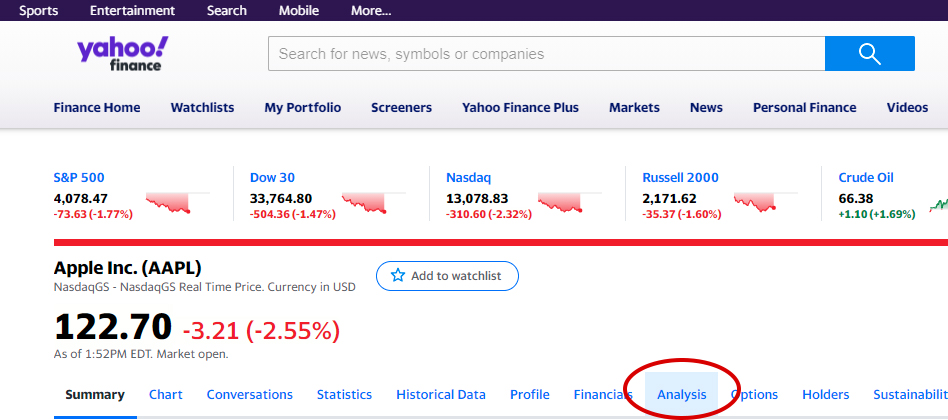
Task: Switch to the Options tab
Action: pyautogui.click(x=754, y=395)
